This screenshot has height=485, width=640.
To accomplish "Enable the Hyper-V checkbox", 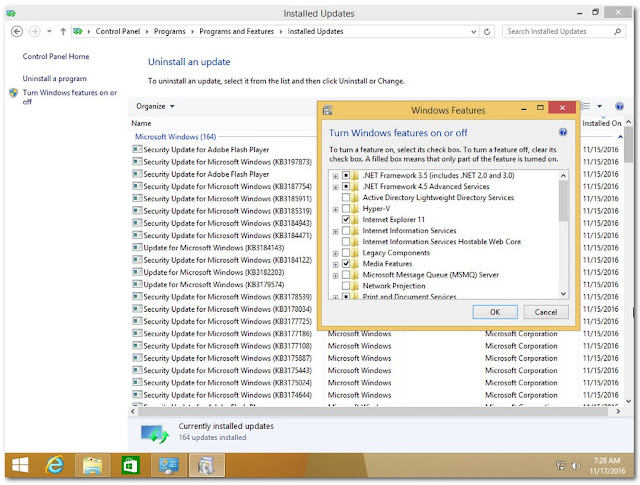I will point(346,208).
